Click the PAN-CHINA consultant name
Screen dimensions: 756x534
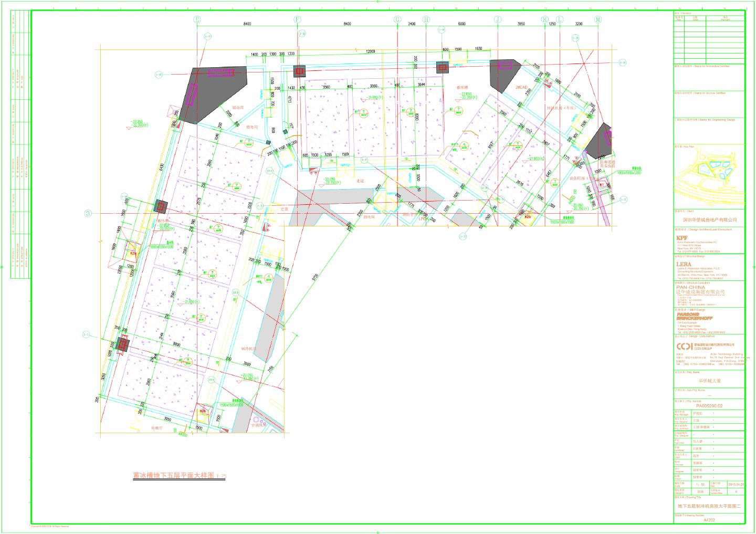[x=691, y=287]
